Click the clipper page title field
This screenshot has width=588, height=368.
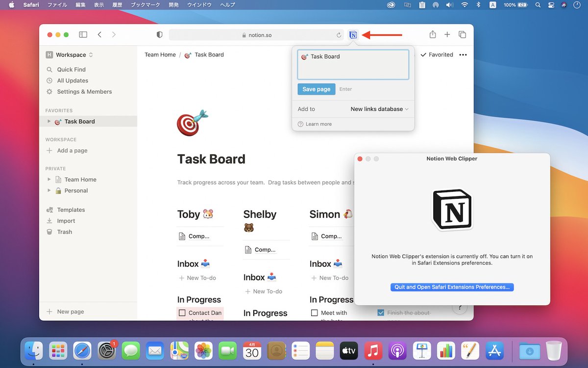tap(353, 64)
